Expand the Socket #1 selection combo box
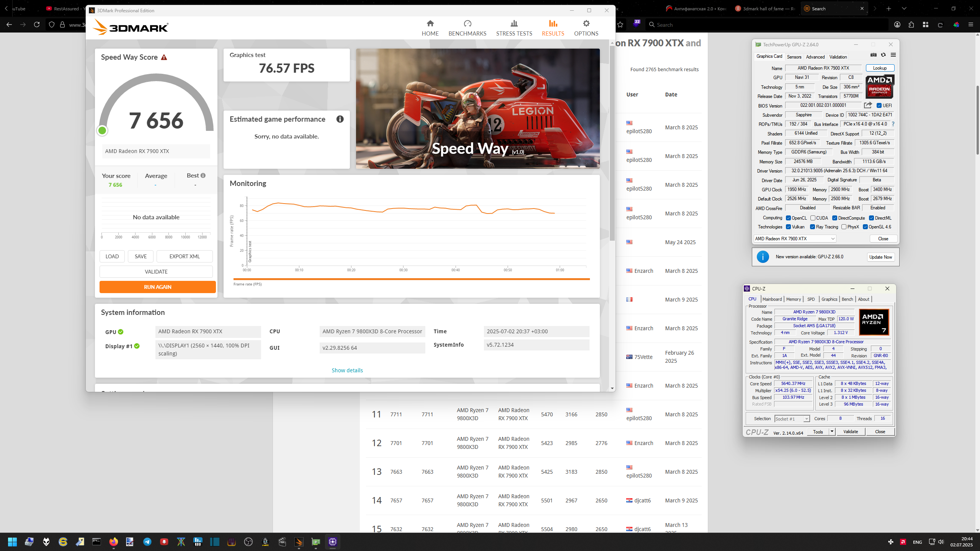Image resolution: width=980 pixels, height=551 pixels. tap(792, 419)
